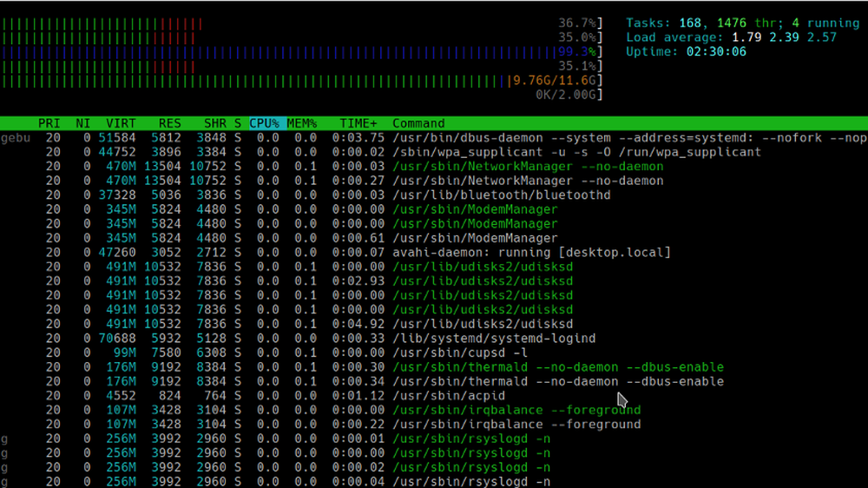The image size is (868, 488).
Task: Select the rsyslogd thread with time 0:00.01
Action: 434,439
